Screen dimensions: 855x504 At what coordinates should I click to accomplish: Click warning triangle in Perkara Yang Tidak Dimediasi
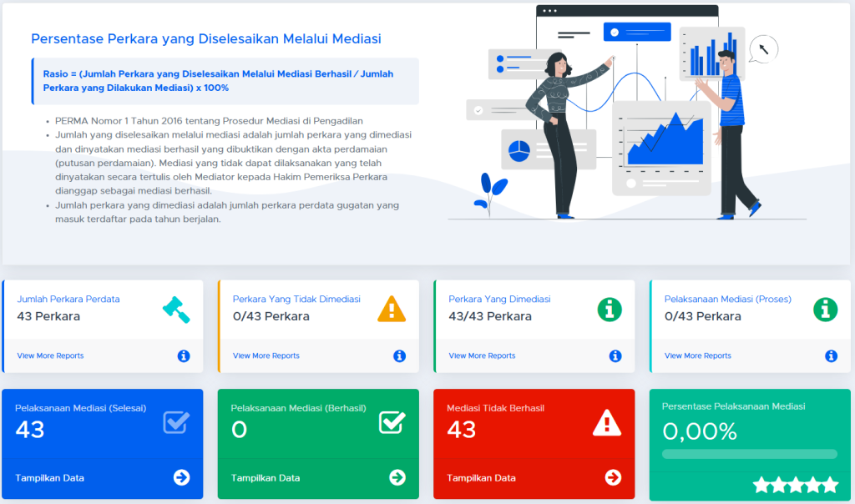(392, 309)
